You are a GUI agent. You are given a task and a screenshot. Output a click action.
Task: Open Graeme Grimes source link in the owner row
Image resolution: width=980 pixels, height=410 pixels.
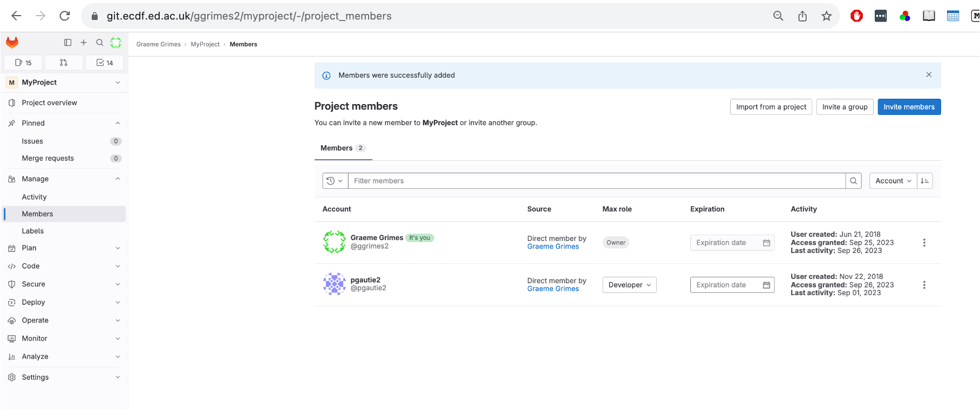tap(553, 247)
